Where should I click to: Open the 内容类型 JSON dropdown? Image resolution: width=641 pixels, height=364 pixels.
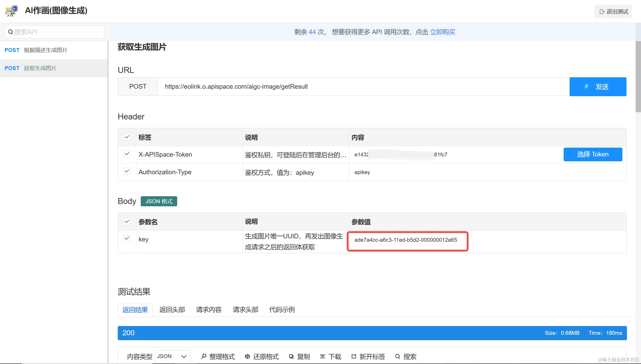click(x=172, y=357)
